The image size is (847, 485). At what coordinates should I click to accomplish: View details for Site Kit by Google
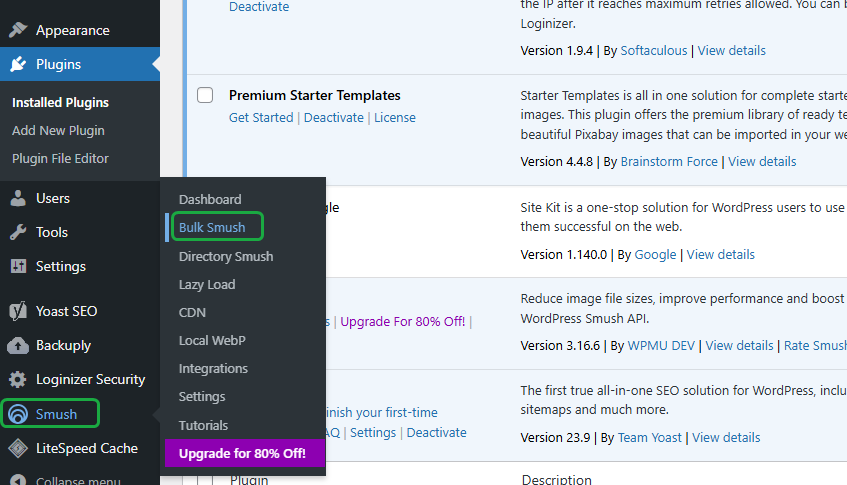pos(720,254)
